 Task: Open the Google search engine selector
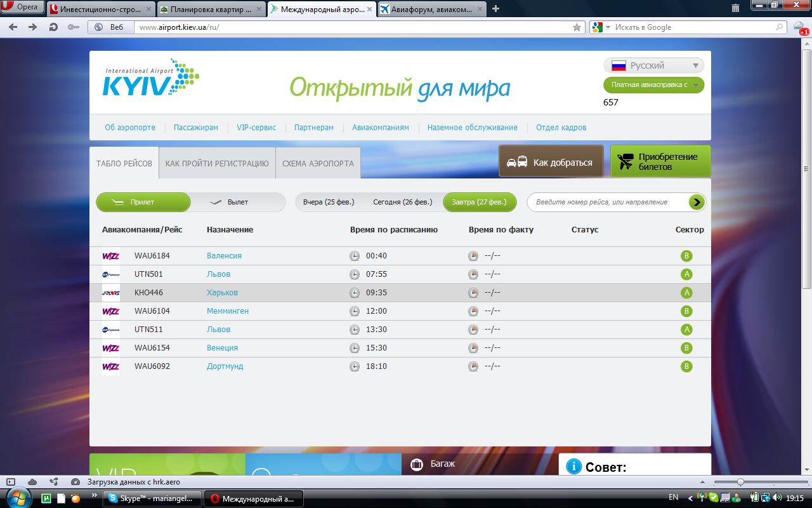pyautogui.click(x=601, y=27)
